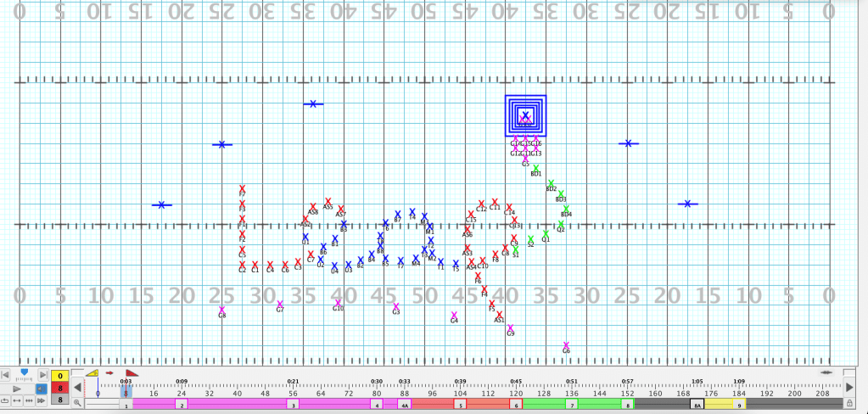Toggle the timeline lock icon

tap(849, 402)
